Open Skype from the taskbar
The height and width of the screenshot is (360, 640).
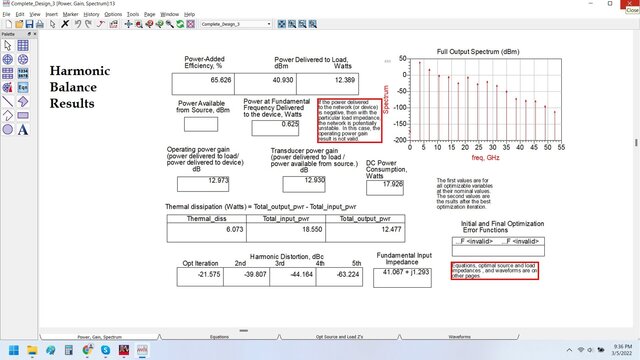coord(106,350)
